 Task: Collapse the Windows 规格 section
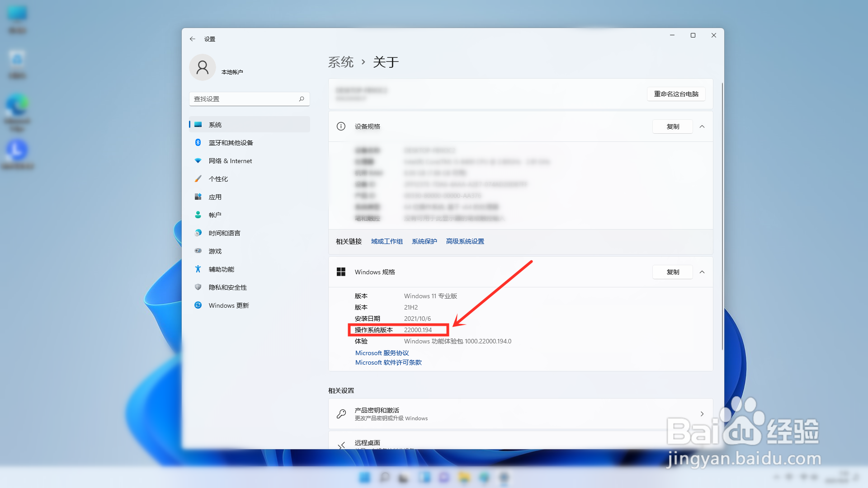(x=702, y=272)
